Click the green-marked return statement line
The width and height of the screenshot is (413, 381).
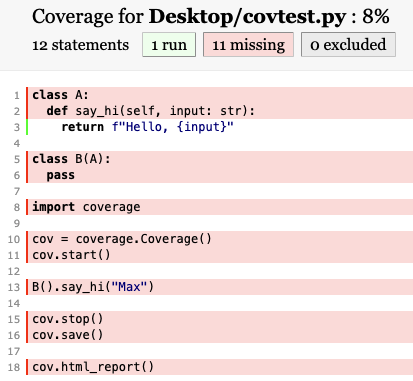coord(220,127)
